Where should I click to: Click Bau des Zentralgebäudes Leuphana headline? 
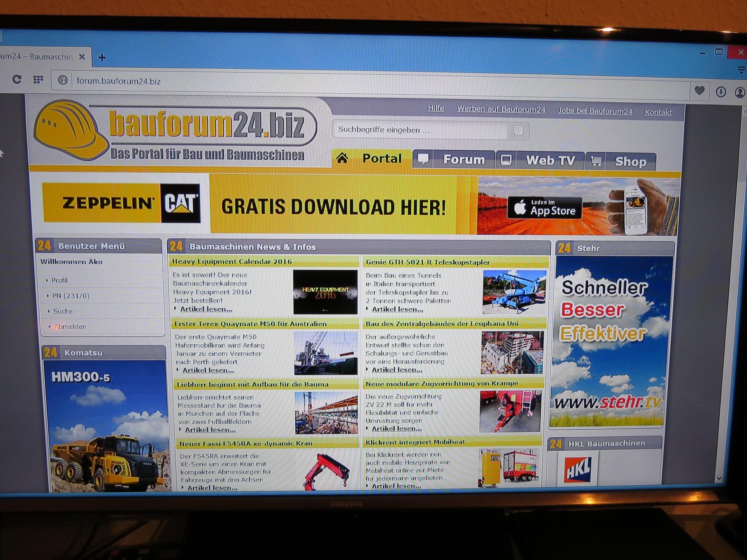click(442, 324)
